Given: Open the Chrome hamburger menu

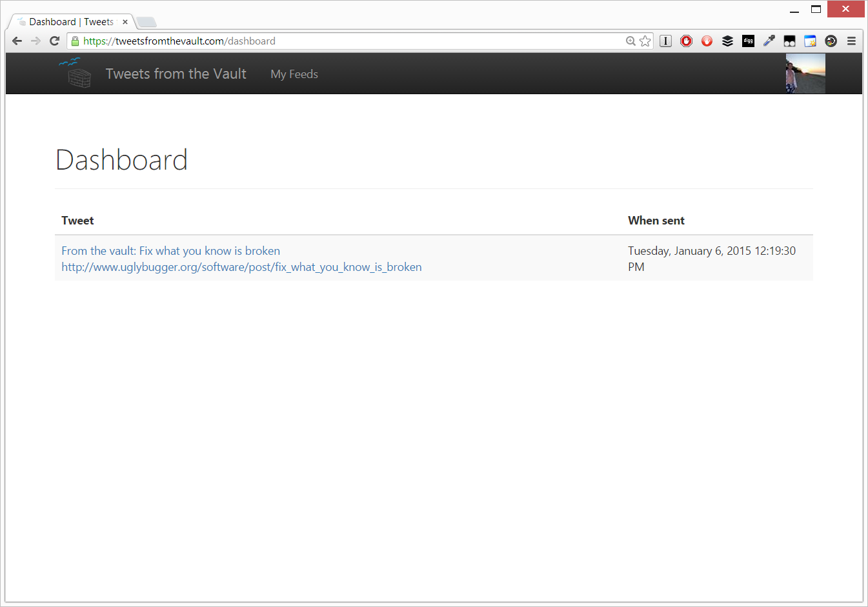Looking at the screenshot, I should [851, 41].
